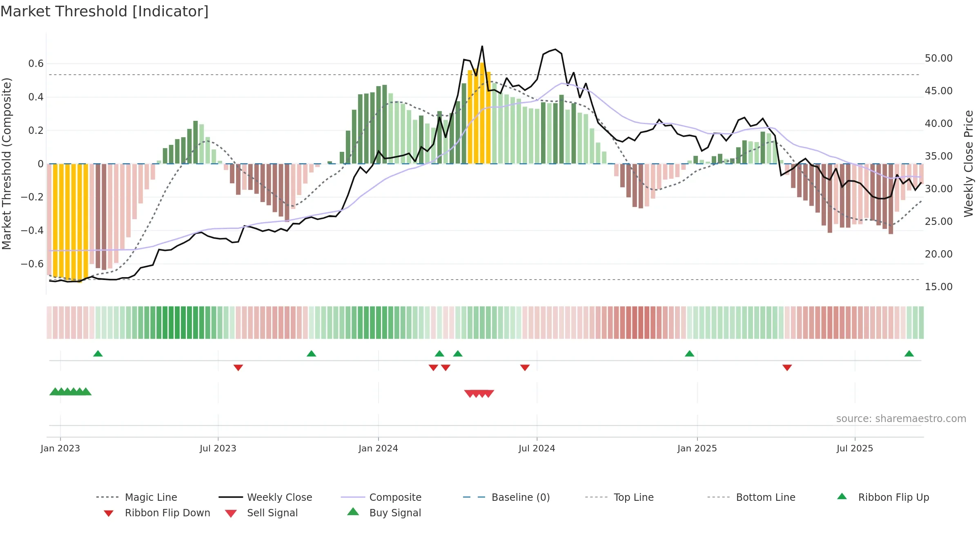This screenshot has width=980, height=551.
Task: Toggle the Composite legend entry
Action: pos(381,497)
